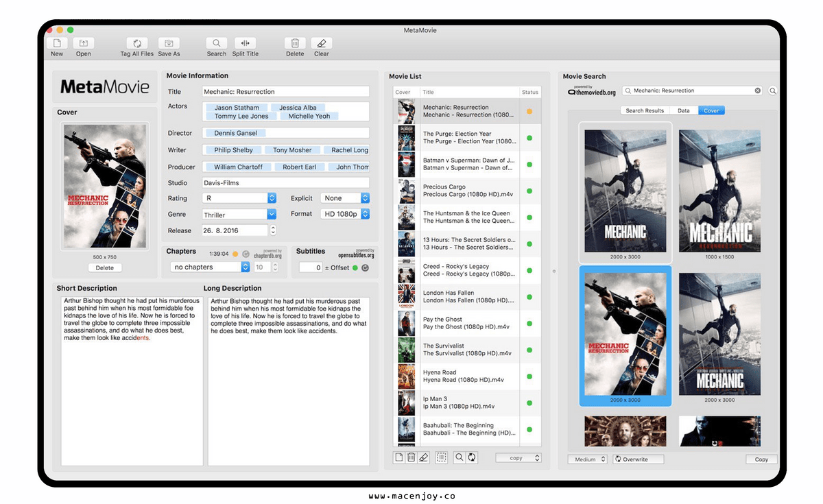The image size is (823, 504).
Task: Click the main cover image in the Cover panel
Action: coord(105,186)
